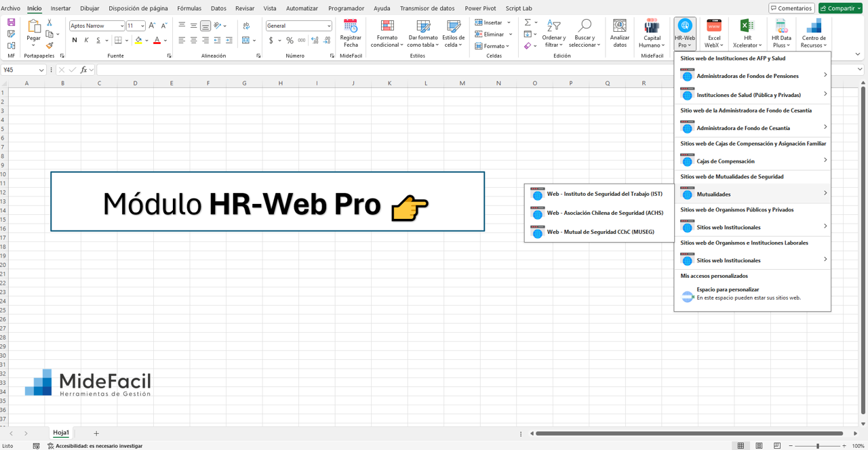Switch to the Datos tab
The image size is (868, 450).
click(x=218, y=8)
